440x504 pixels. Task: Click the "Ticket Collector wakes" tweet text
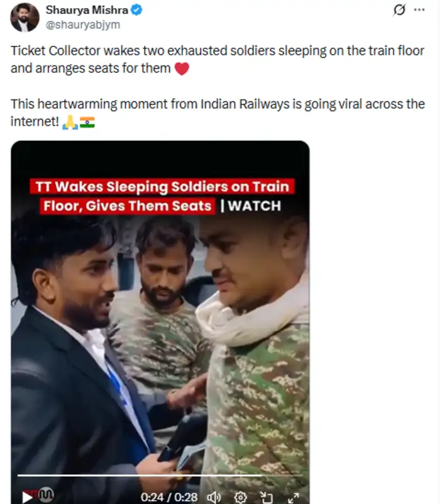75,51
